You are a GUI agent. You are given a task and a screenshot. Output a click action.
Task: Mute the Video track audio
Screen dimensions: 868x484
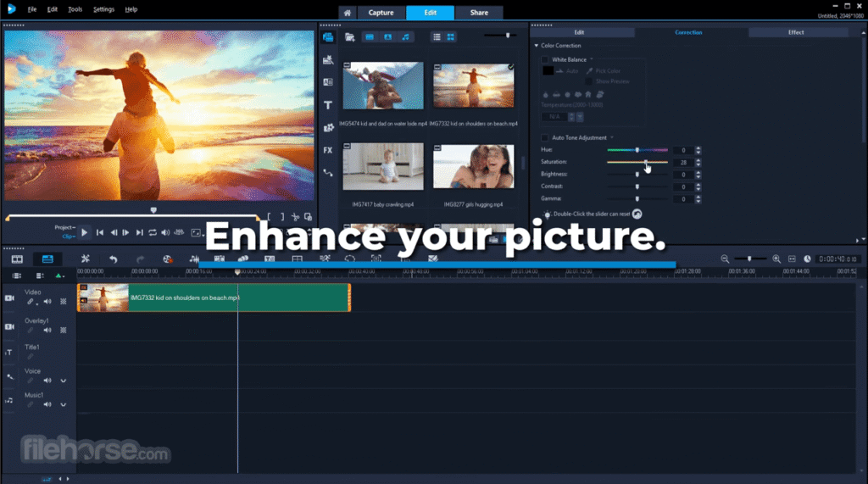point(47,303)
